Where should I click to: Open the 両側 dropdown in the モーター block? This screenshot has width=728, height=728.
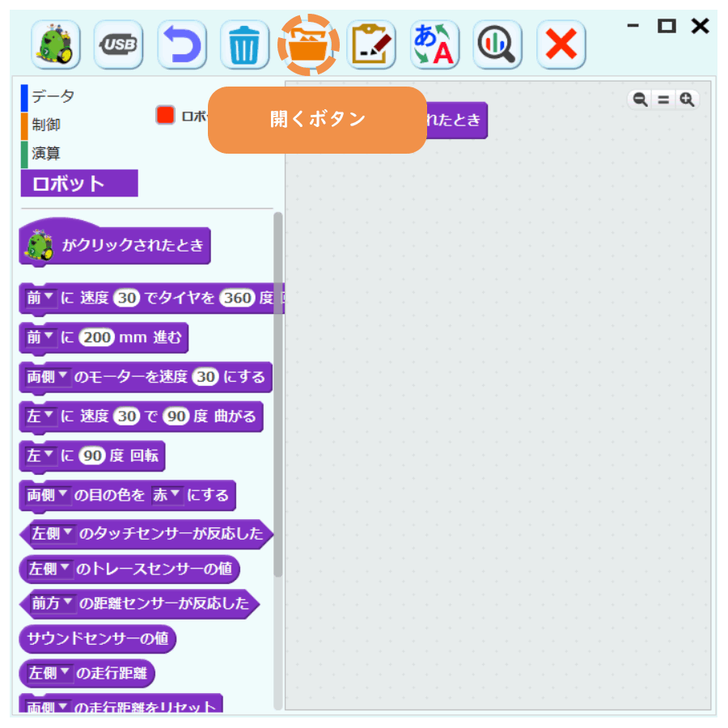coord(47,376)
